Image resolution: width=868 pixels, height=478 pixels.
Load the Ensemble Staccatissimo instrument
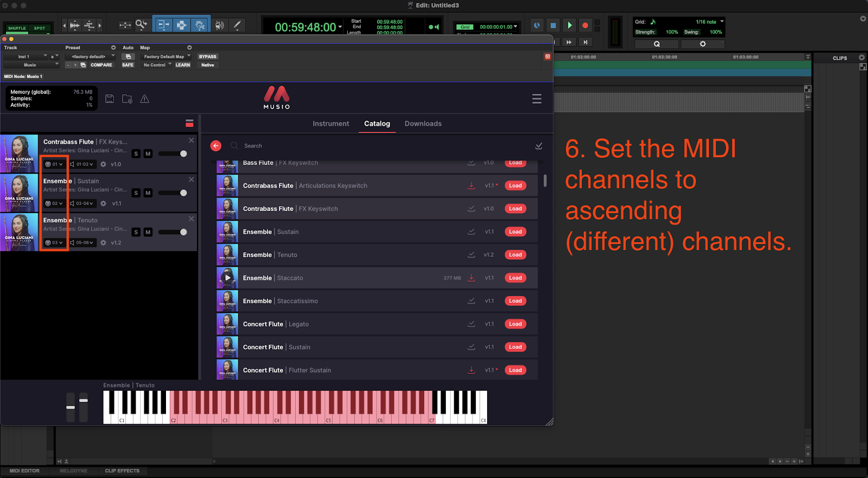tap(515, 301)
